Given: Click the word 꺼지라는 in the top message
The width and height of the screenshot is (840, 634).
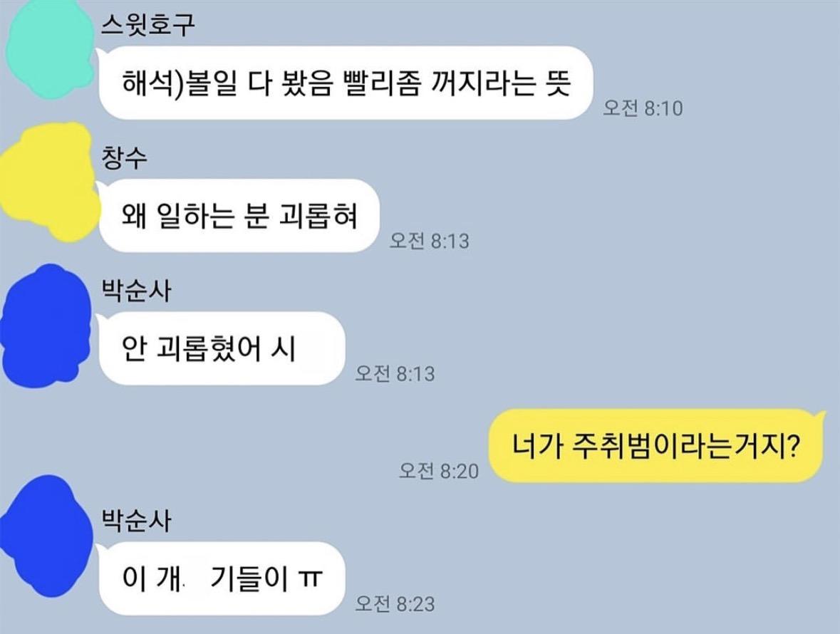Looking at the screenshot, I should click(x=484, y=83).
